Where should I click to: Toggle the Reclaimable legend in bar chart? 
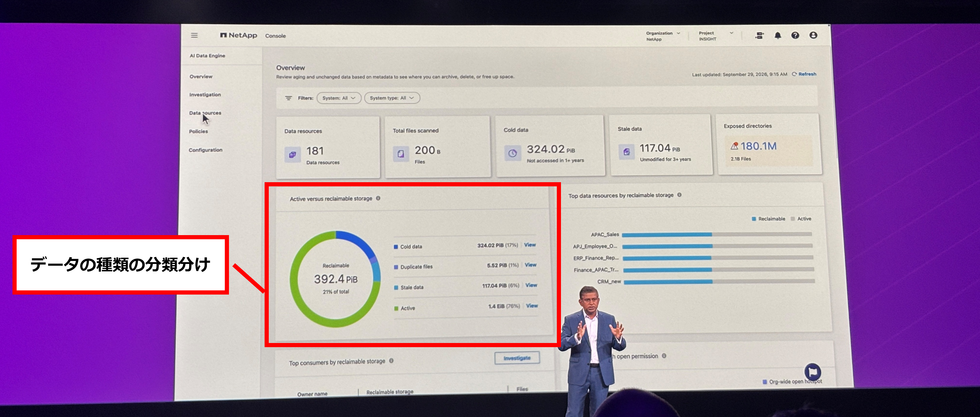click(769, 218)
